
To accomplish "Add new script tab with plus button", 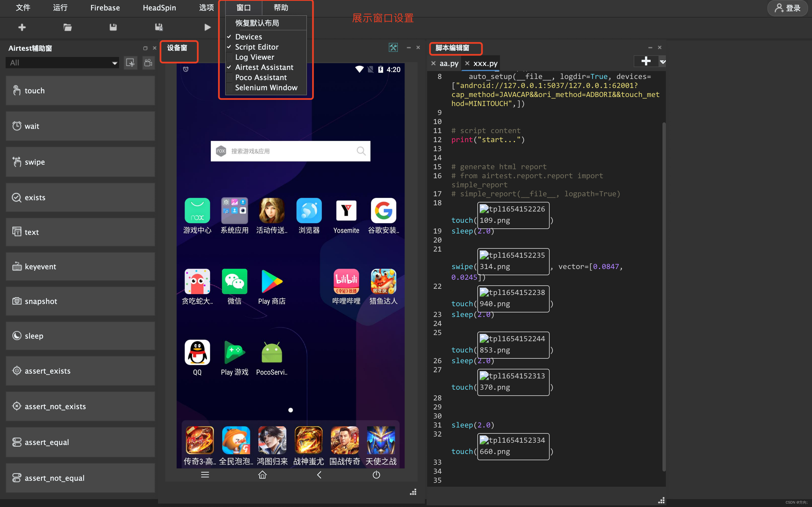I will [646, 61].
